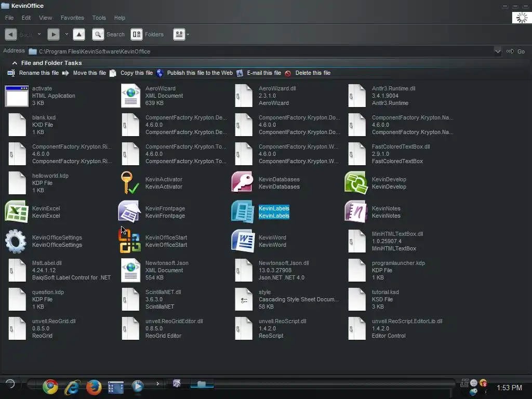
Task: Select MstLabel.dll file name
Action: 47,263
